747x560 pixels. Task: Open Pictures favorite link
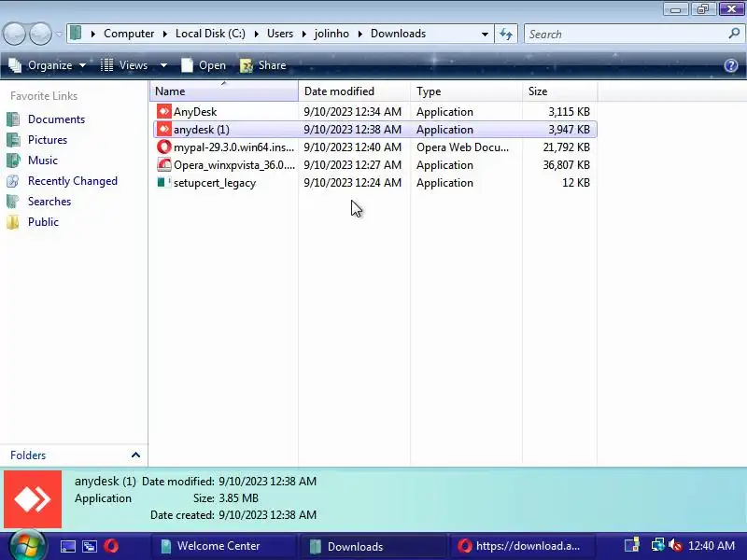point(37,139)
